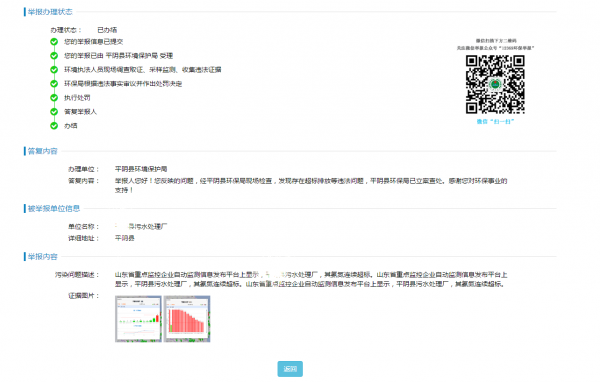Image resolution: width=600 pixels, height=382 pixels.
Task: Click the 微信"扫一扫" link
Action: (x=495, y=121)
